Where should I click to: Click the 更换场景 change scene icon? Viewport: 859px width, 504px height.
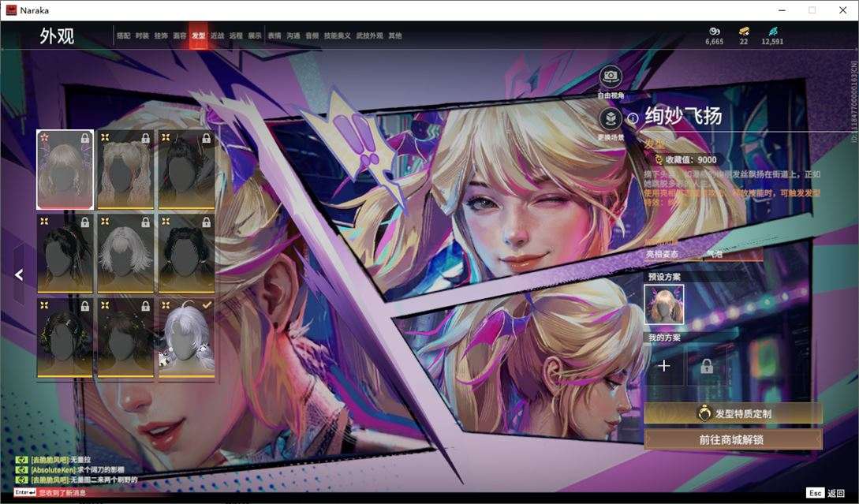pos(611,119)
